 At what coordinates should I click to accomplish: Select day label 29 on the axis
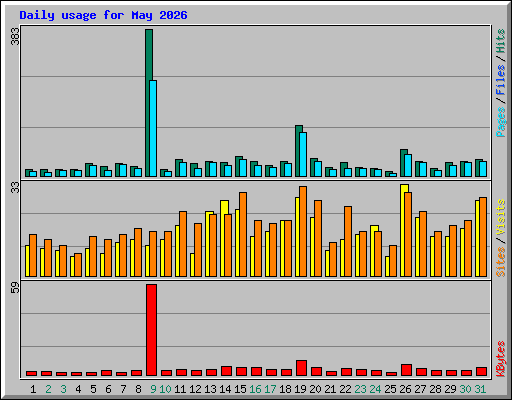coord(450,389)
